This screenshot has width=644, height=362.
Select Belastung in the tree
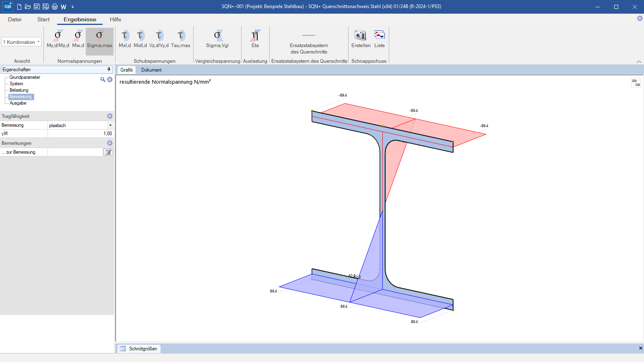click(19, 90)
